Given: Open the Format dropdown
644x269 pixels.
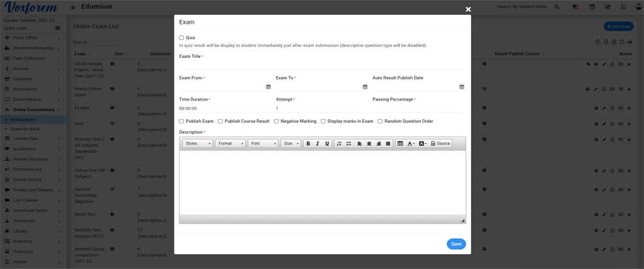Looking at the screenshot, I should (x=230, y=144).
